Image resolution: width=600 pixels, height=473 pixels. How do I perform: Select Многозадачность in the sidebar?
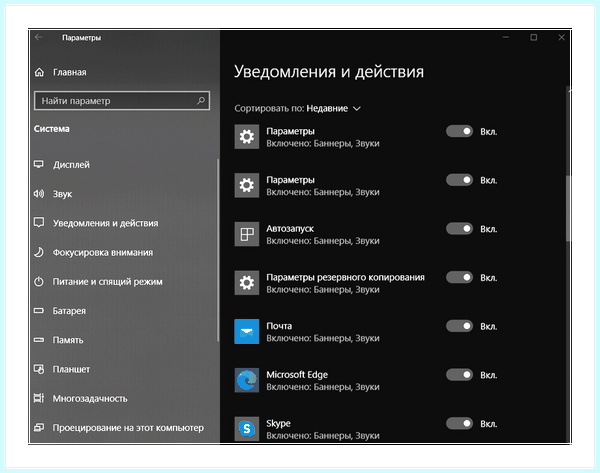tap(90, 398)
